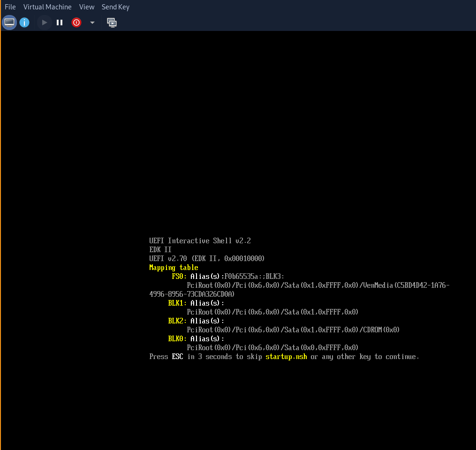Click the Run (play) virtual machine button
Viewport: 476px width, 450px height.
(x=45, y=22)
